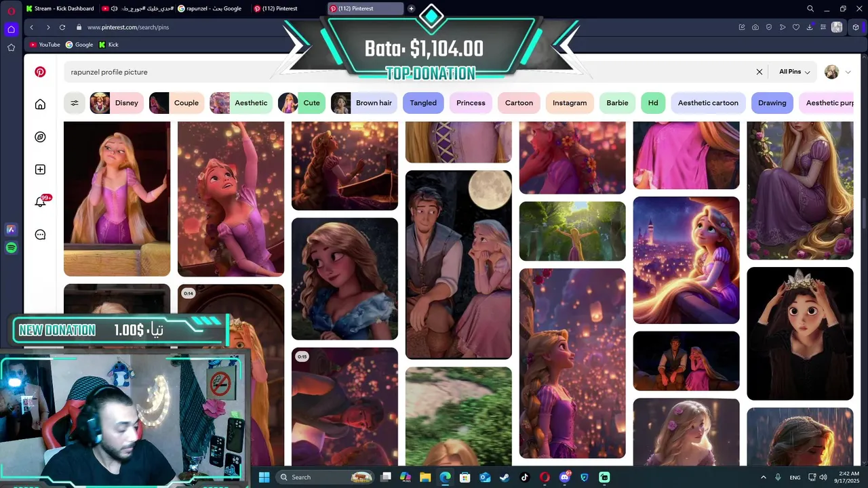This screenshot has width=868, height=488.
Task: Select the Instagram filter chip
Action: pyautogui.click(x=570, y=103)
